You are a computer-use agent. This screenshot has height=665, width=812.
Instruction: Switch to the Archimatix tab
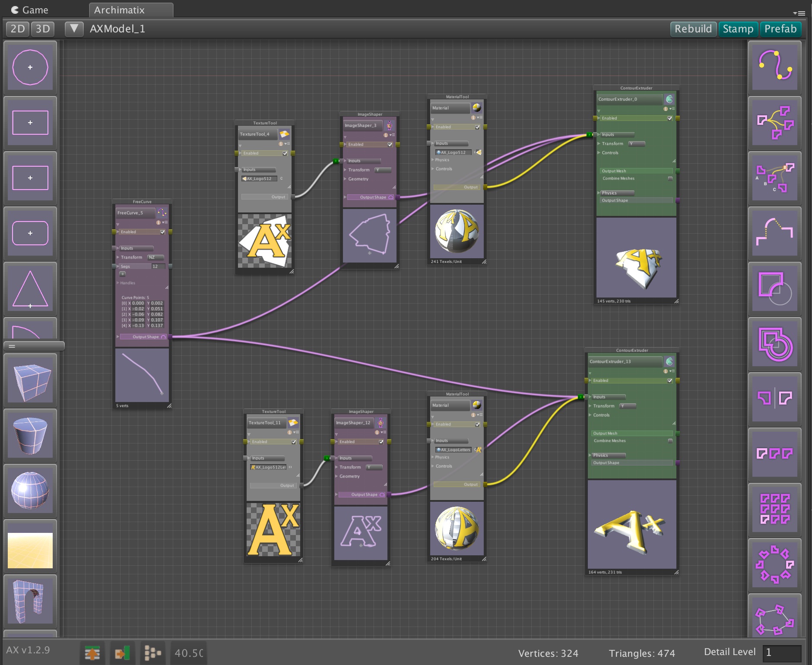(131, 10)
